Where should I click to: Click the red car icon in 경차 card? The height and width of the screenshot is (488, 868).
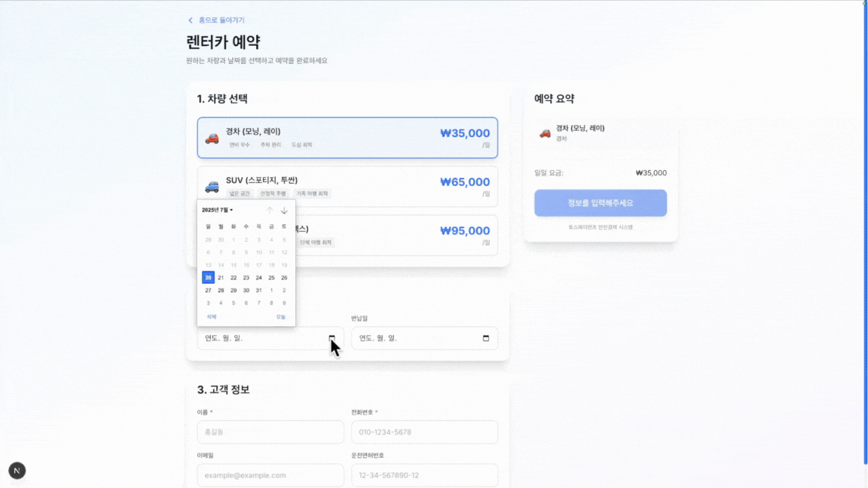point(212,139)
